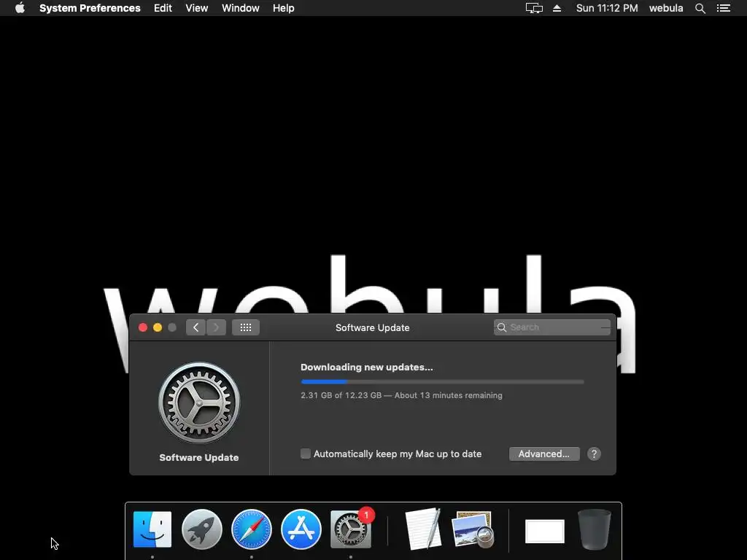This screenshot has width=747, height=560.
Task: Open System Preferences with badge in Dock
Action: (351, 529)
